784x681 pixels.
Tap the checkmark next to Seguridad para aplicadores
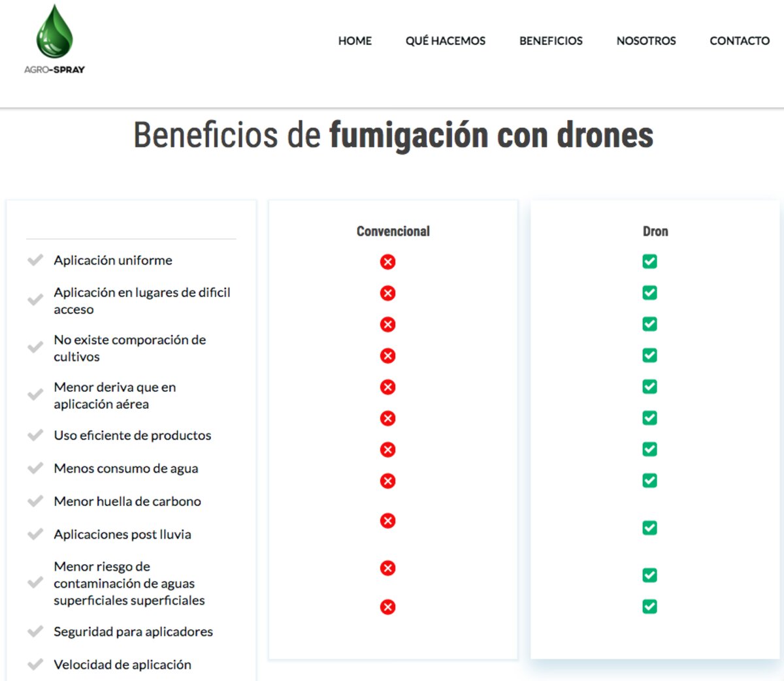pyautogui.click(x=35, y=631)
